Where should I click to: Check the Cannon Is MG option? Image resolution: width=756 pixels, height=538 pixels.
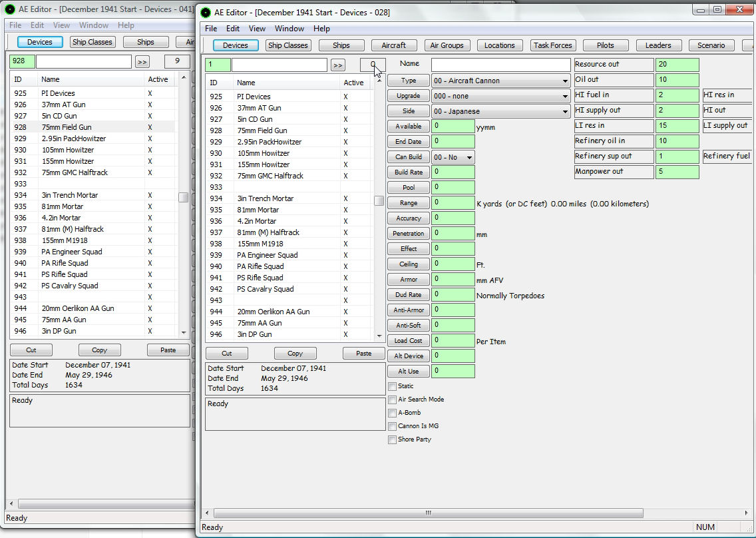393,427
